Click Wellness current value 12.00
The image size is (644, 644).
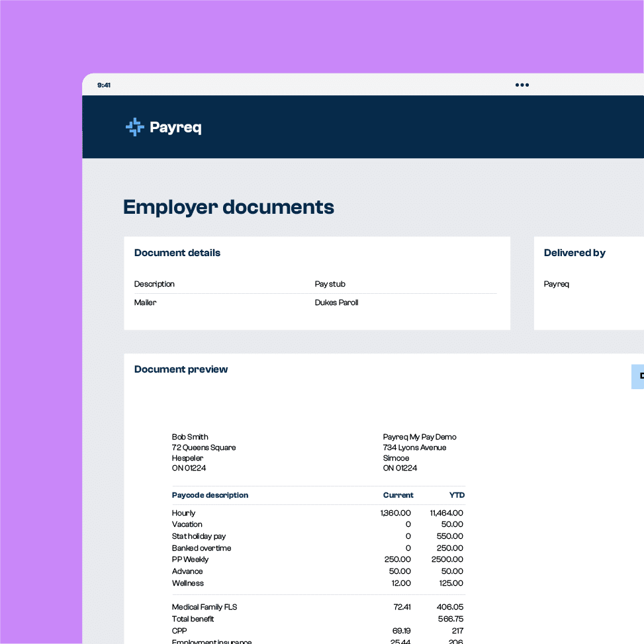[x=401, y=583]
